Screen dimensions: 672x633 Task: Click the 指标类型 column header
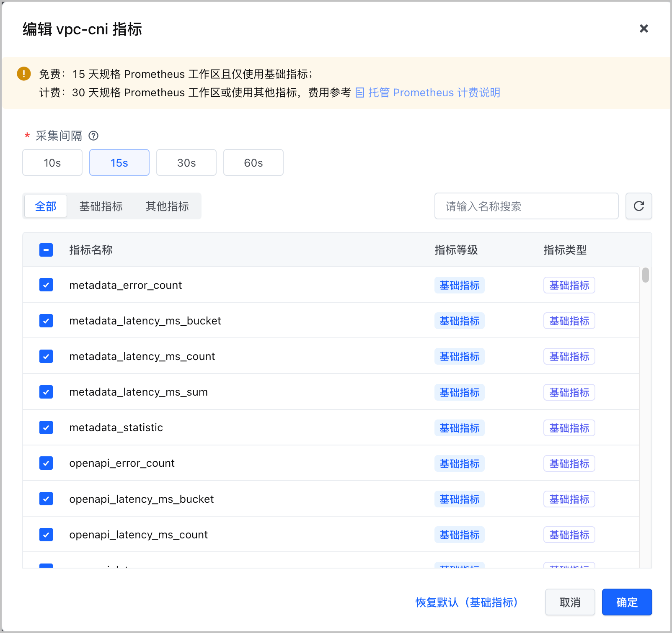[x=565, y=250]
